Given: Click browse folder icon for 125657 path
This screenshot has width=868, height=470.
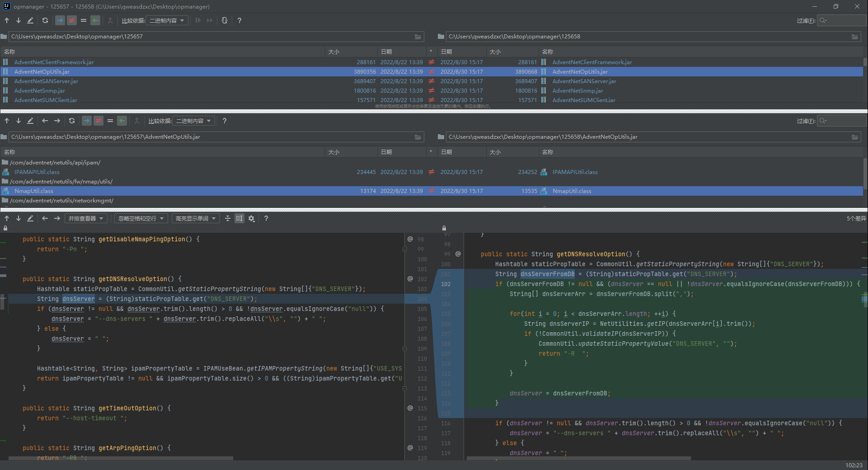Looking at the screenshot, I should pyautogui.click(x=418, y=37).
